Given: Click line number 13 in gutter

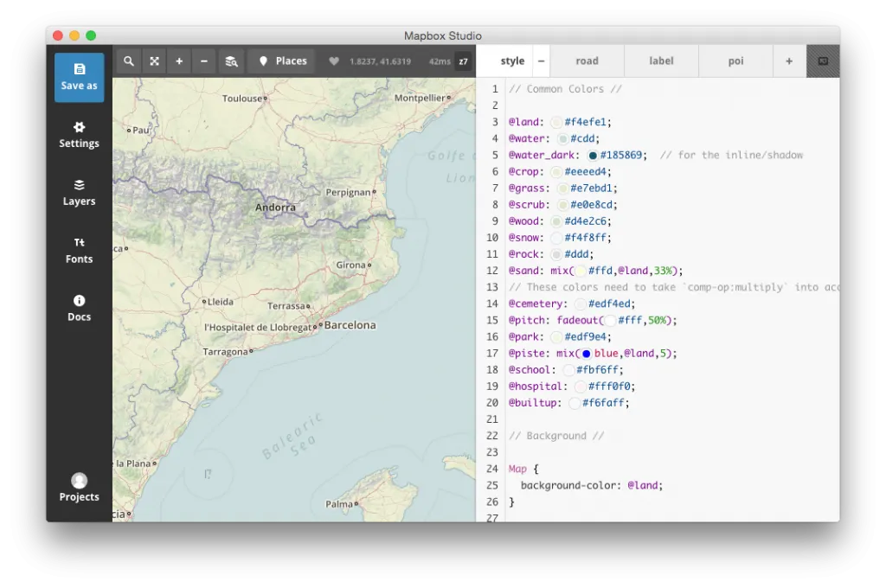Looking at the screenshot, I should (492, 287).
